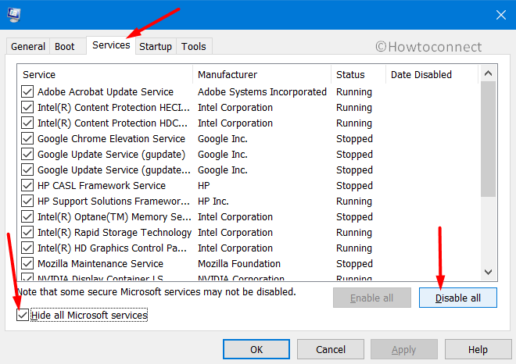Image resolution: width=516 pixels, height=364 pixels.
Task: Click the Cancel button
Action: [331, 349]
